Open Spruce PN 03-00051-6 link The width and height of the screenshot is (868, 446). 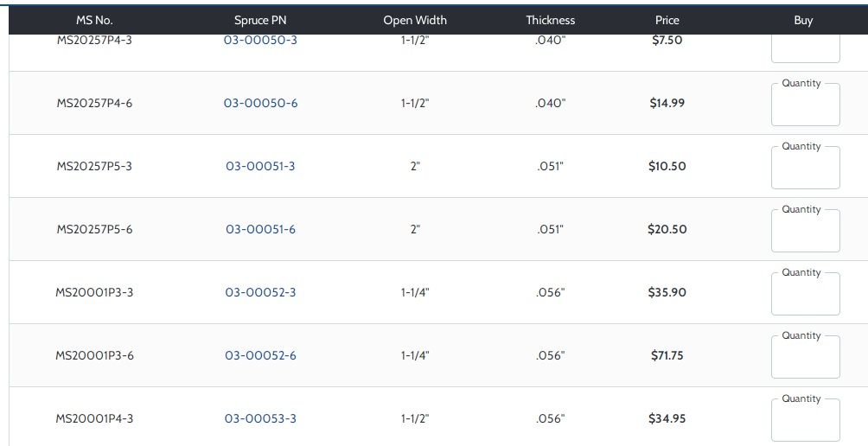point(260,229)
